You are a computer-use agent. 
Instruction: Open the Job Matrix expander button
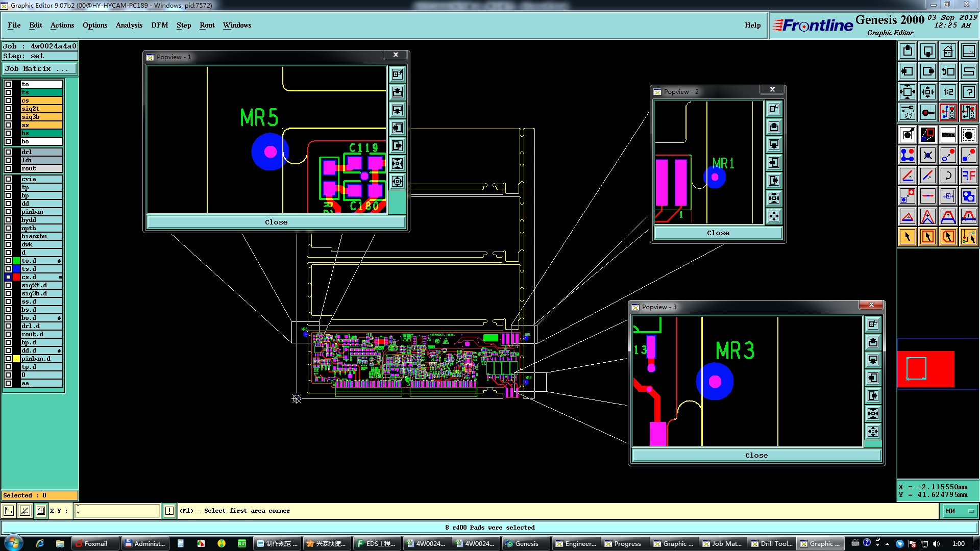point(40,69)
